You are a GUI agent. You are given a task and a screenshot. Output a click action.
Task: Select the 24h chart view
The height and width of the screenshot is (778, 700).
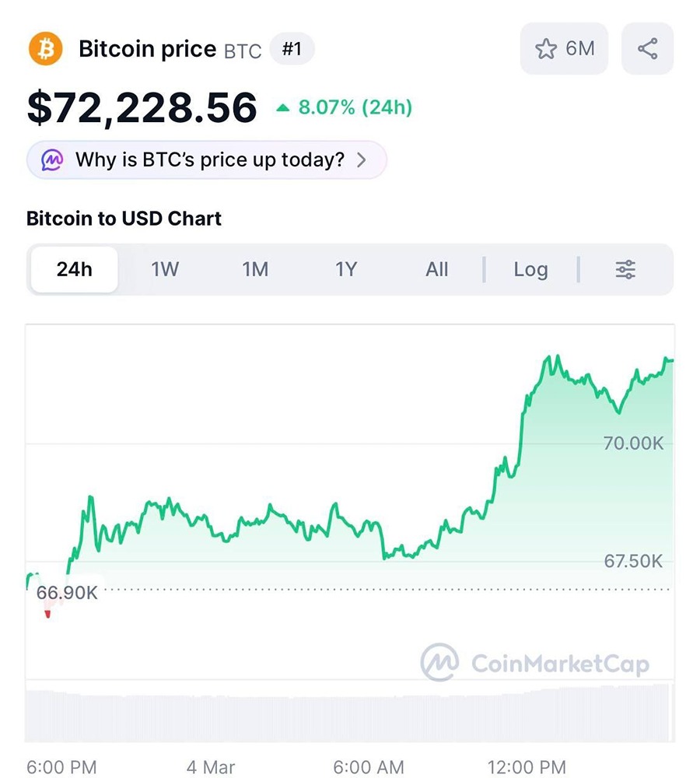point(73,269)
